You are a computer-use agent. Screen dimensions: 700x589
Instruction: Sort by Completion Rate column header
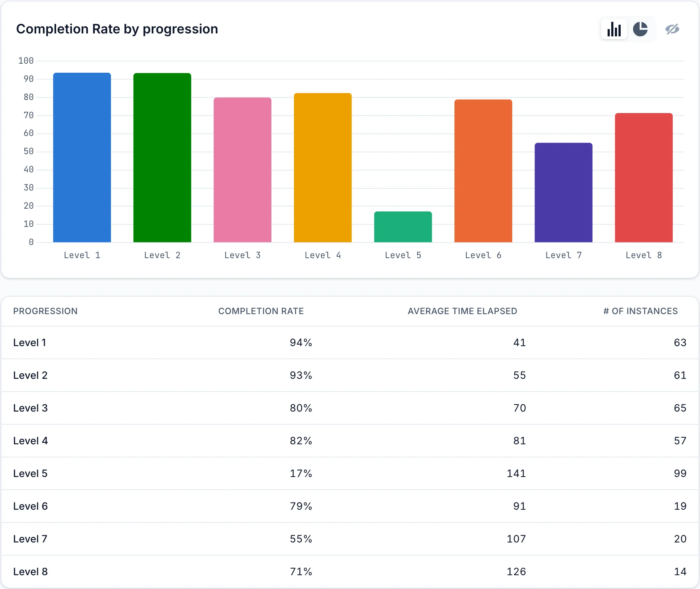tap(261, 311)
